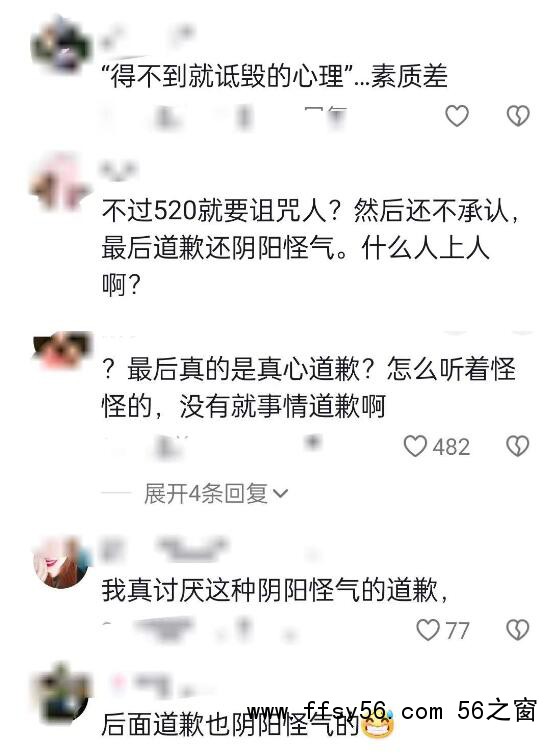Click the like count 482

click(x=451, y=446)
